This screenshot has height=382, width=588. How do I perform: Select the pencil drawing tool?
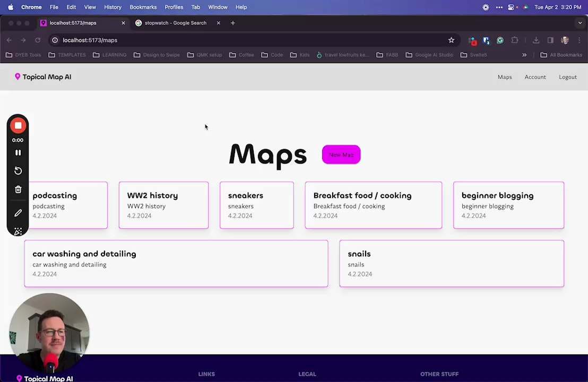point(18,213)
